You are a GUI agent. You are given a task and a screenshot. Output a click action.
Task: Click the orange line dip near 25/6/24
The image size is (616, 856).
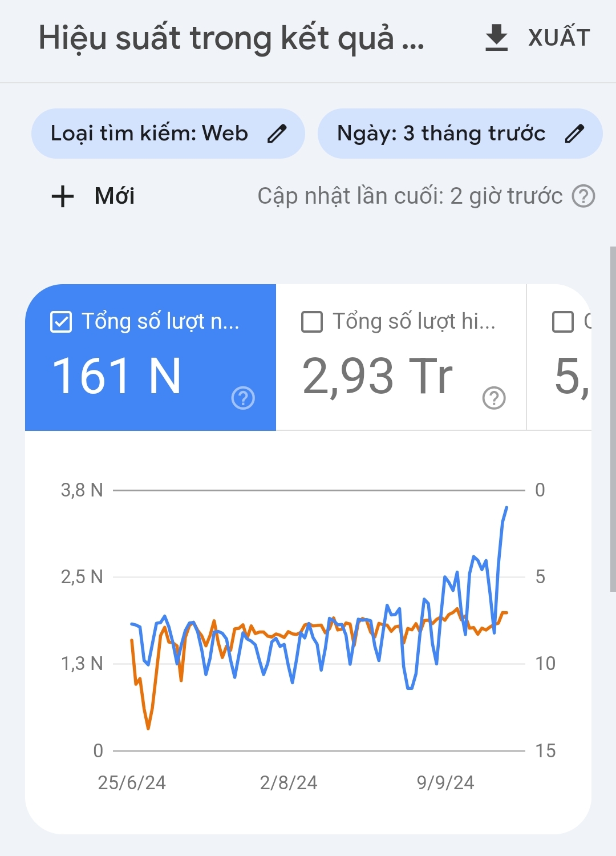[148, 728]
